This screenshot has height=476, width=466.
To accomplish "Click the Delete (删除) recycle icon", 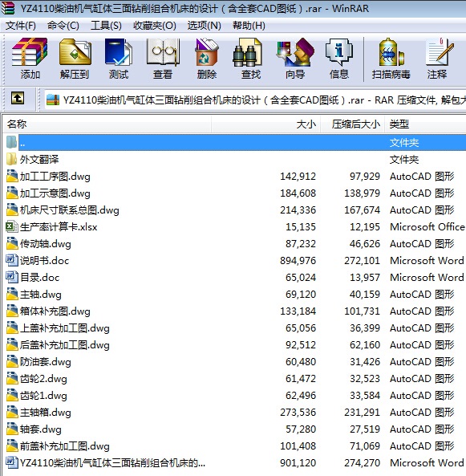I will tap(207, 52).
